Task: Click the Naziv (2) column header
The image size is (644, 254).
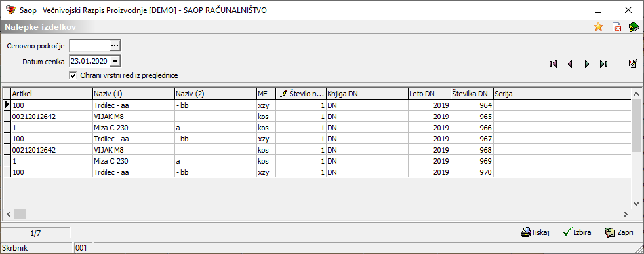Action: (216, 94)
